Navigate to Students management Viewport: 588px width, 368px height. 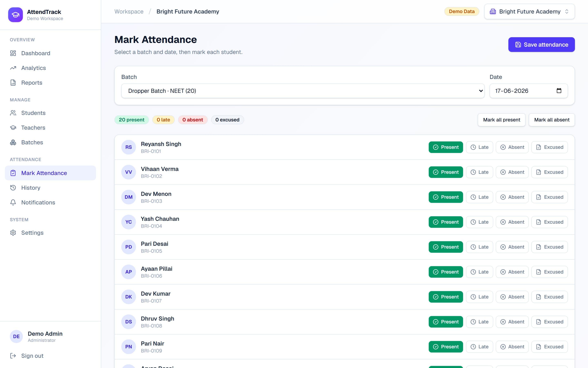click(50, 113)
